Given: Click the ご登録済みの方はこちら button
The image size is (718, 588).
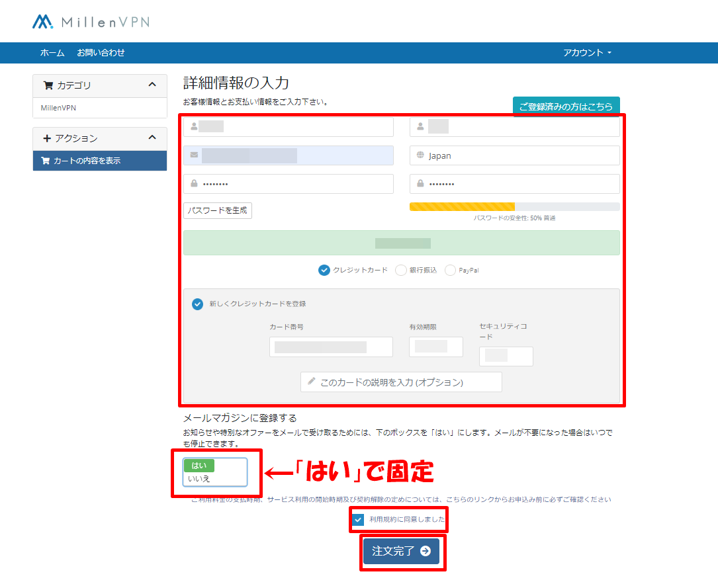Looking at the screenshot, I should point(566,106).
